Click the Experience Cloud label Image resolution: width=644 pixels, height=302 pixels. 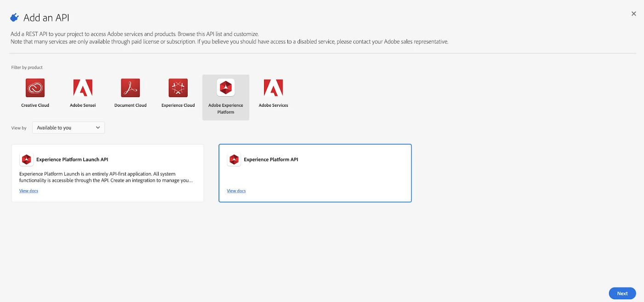coord(178,105)
